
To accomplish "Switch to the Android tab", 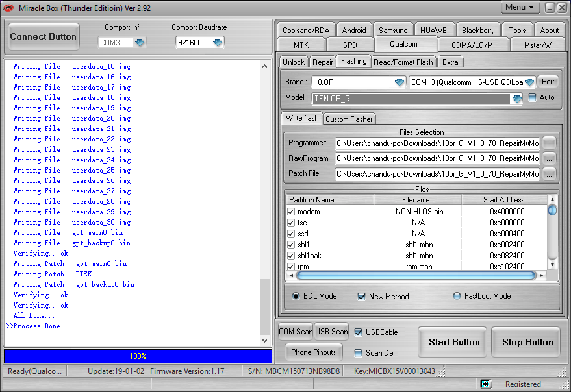I will coord(354,31).
